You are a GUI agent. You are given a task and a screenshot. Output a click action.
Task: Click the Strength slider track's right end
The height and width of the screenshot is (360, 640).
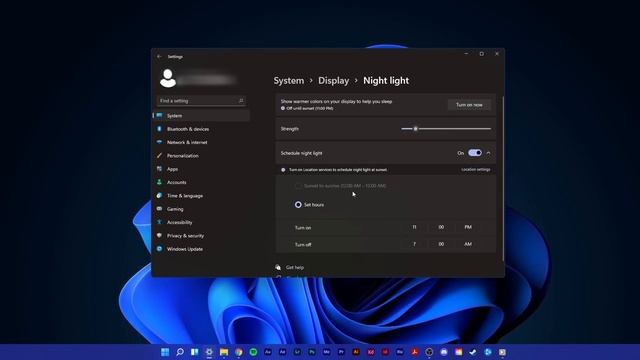click(x=489, y=129)
